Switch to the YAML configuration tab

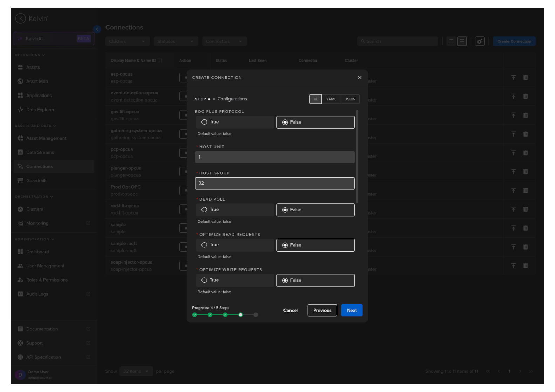pyautogui.click(x=331, y=99)
